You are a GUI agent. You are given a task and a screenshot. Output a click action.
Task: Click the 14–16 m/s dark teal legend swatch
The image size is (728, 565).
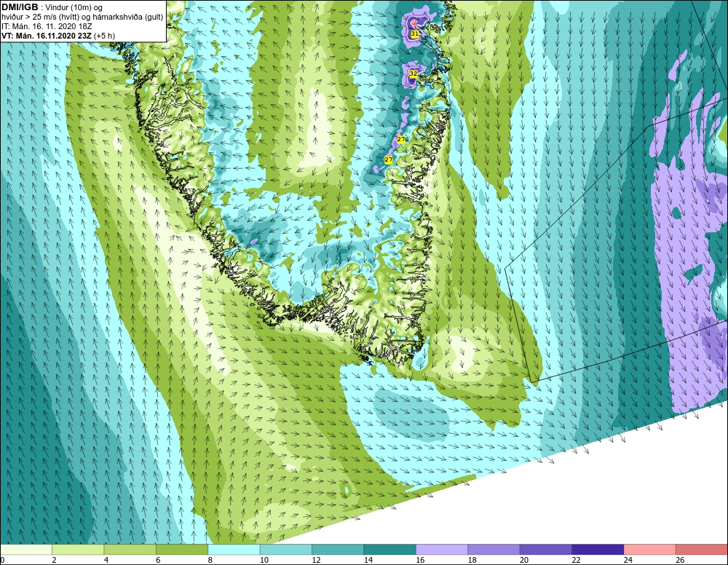click(x=390, y=550)
